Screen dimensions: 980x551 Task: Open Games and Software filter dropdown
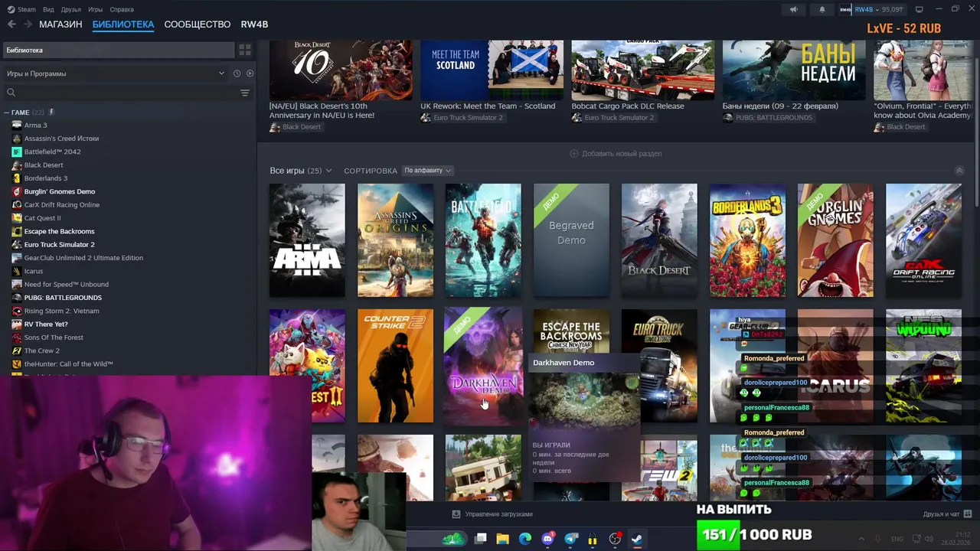(x=115, y=73)
